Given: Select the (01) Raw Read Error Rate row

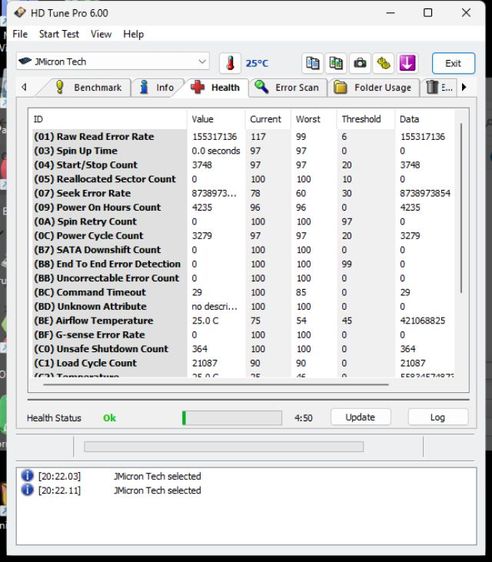Looking at the screenshot, I should (244, 137).
